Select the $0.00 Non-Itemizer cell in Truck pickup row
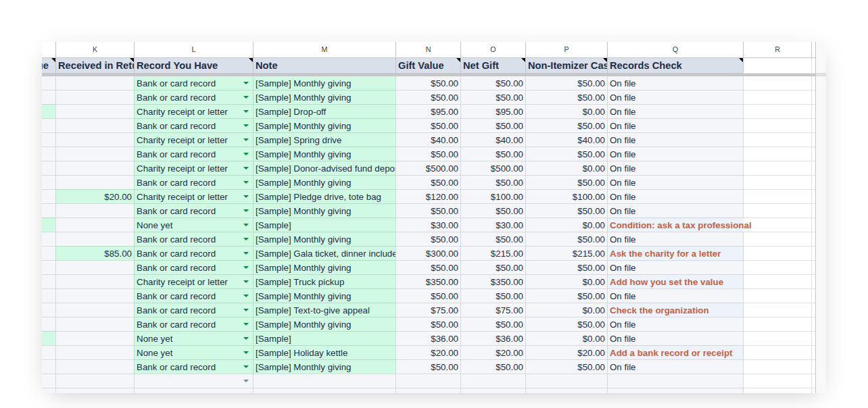The width and height of the screenshot is (868, 408). pyautogui.click(x=566, y=282)
